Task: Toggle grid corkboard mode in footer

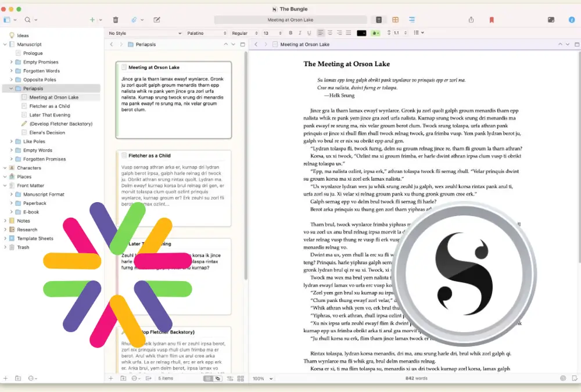Action: pyautogui.click(x=208, y=378)
